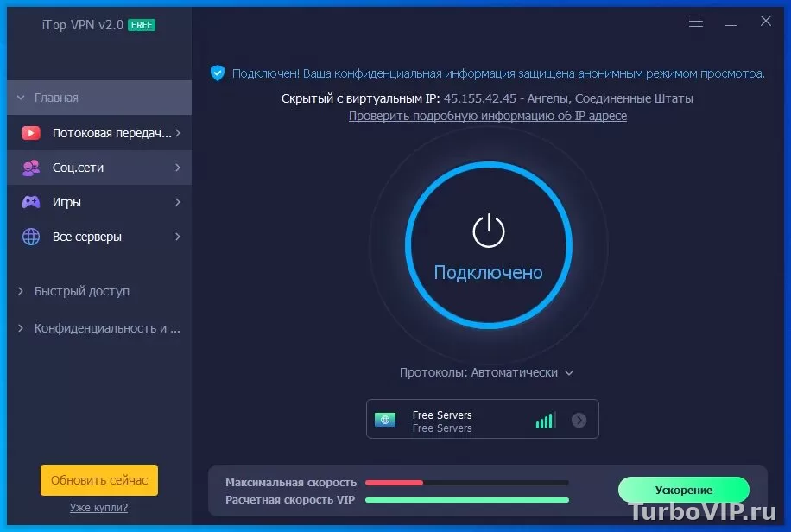The height and width of the screenshot is (532, 791).
Task: Click the blue shield checkmark icon
Action: click(x=218, y=73)
